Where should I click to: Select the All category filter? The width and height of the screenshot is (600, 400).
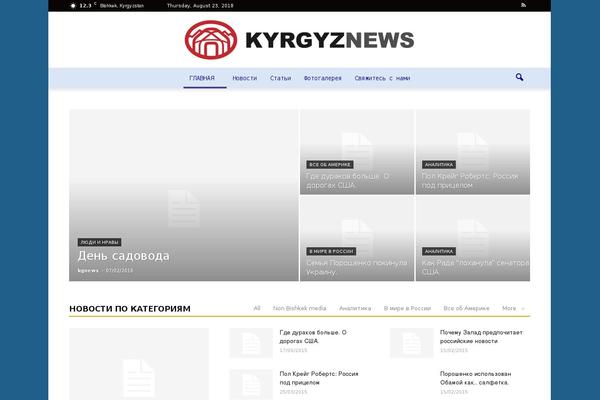pos(257,308)
